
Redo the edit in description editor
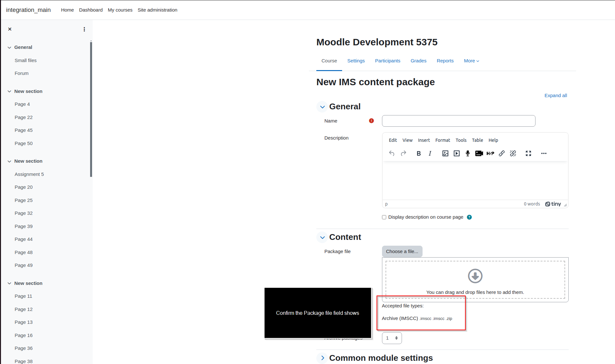pos(404,153)
